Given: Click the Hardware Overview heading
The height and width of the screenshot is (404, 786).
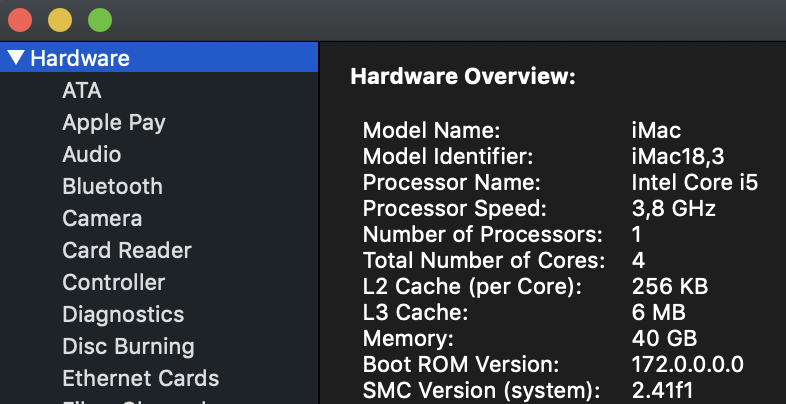Looking at the screenshot, I should pos(462,77).
